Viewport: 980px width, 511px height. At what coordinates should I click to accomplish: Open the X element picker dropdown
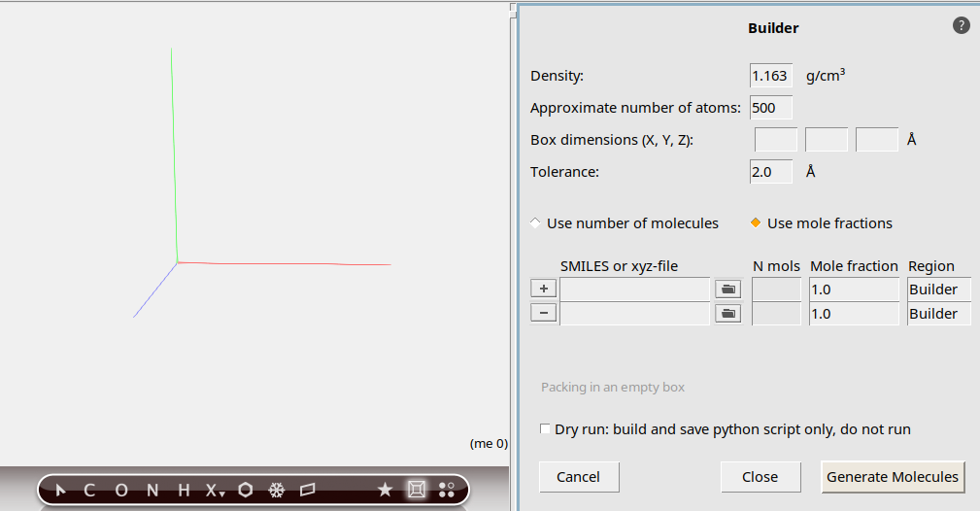214,491
